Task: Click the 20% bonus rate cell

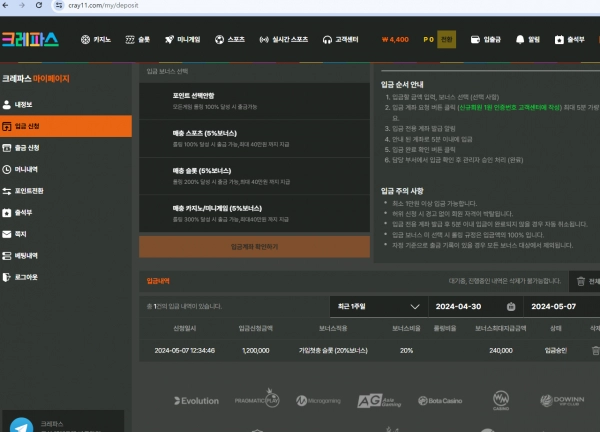Action: [406, 350]
